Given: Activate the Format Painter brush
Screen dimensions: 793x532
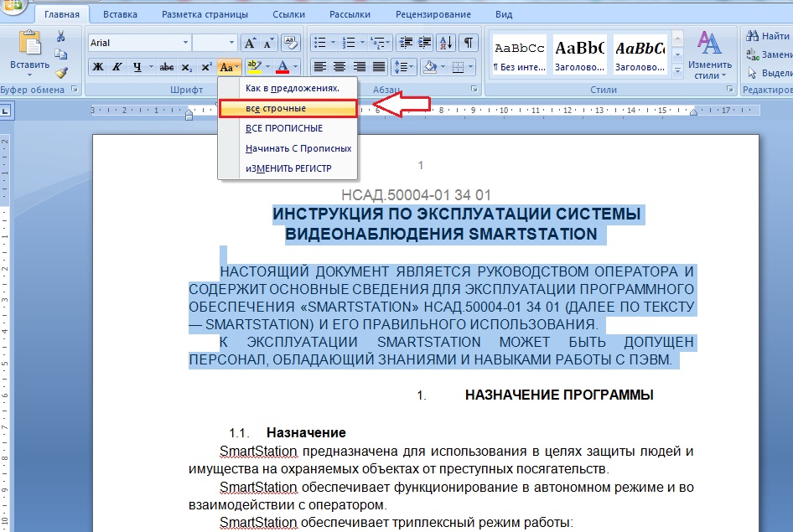Looking at the screenshot, I should [61, 73].
